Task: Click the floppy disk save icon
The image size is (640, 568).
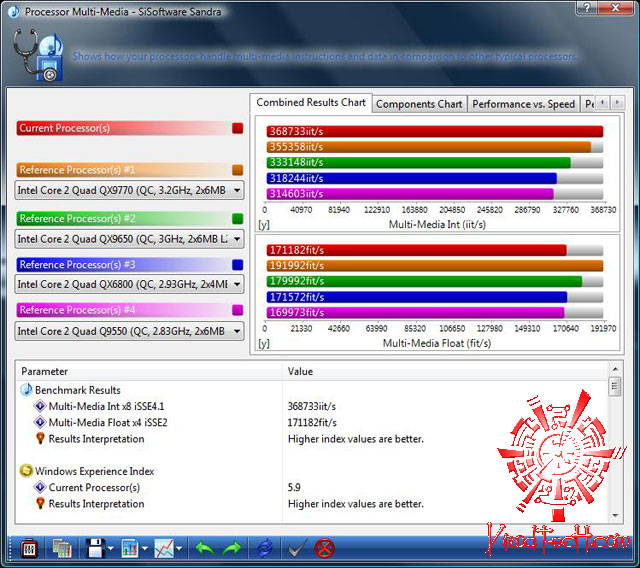Action: click(x=95, y=548)
